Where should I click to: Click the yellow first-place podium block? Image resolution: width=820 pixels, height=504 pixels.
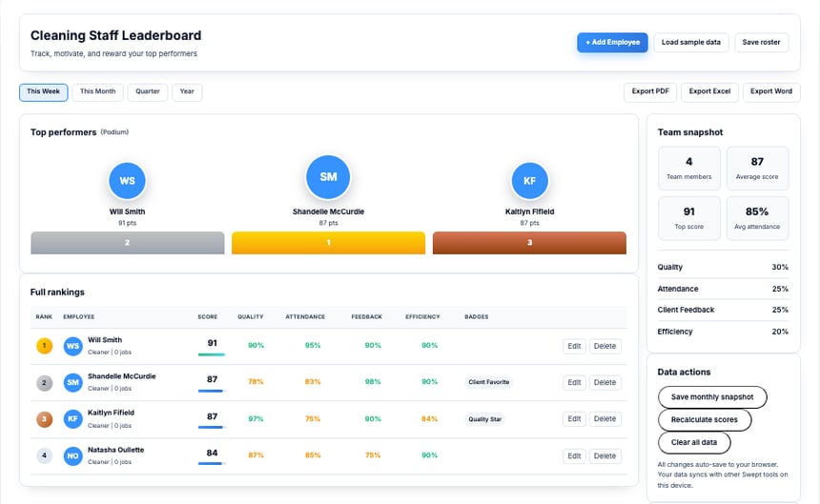tap(328, 243)
